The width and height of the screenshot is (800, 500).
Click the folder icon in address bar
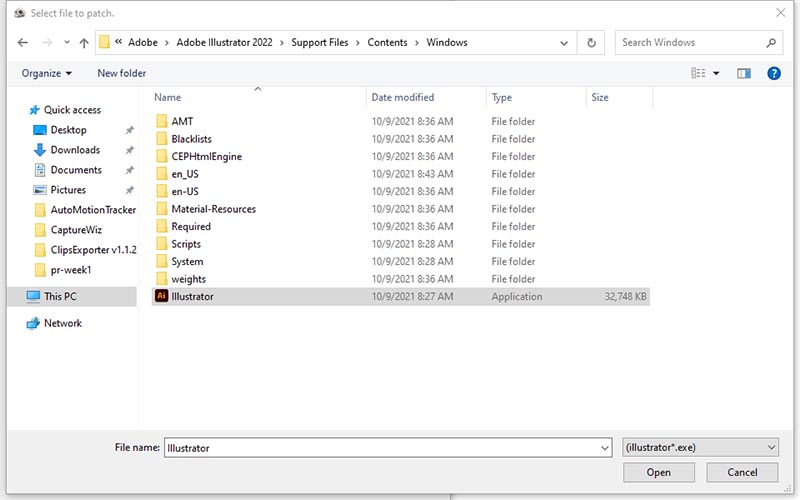(105, 42)
